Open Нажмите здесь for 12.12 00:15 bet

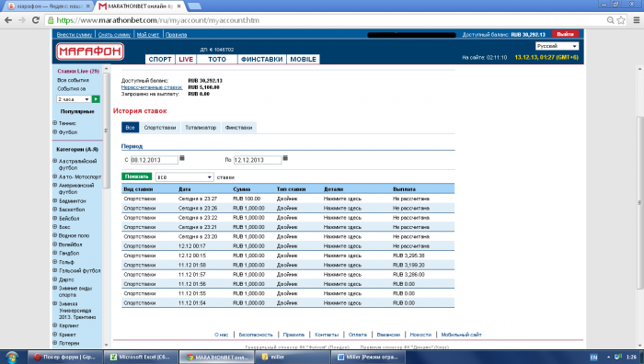point(342,256)
